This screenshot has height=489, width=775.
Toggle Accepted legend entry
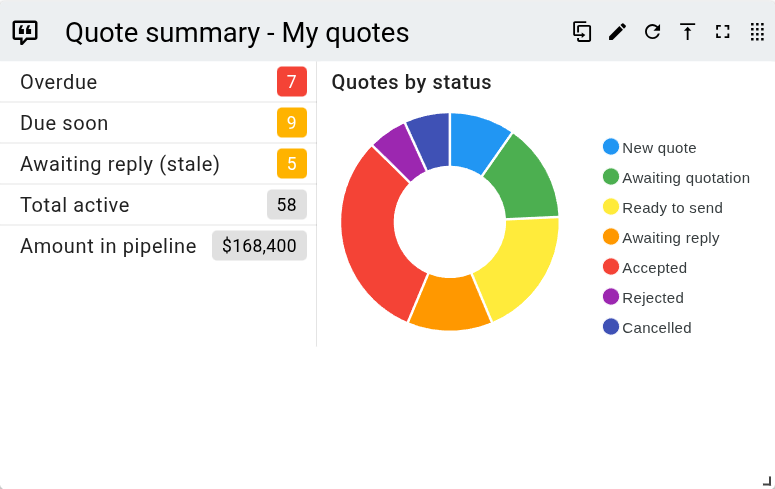(645, 267)
